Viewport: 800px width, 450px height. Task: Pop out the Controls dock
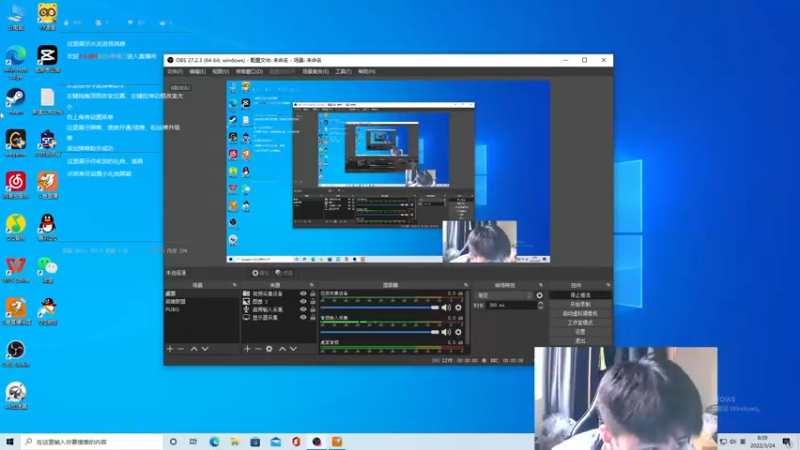click(608, 285)
